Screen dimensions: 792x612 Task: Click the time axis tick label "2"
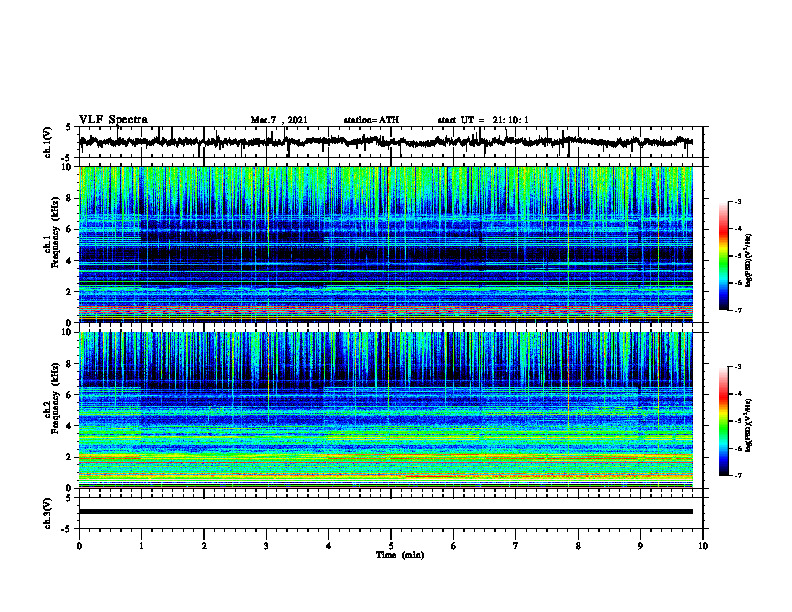[204, 546]
